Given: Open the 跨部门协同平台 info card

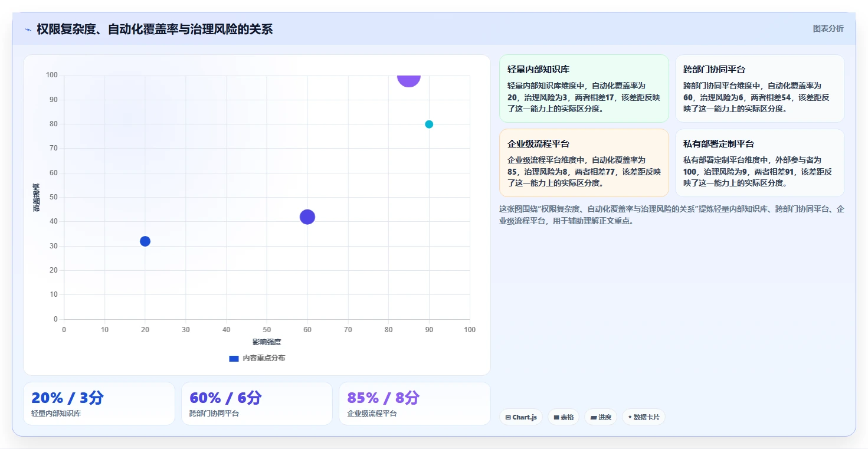Looking at the screenshot, I should tap(760, 89).
